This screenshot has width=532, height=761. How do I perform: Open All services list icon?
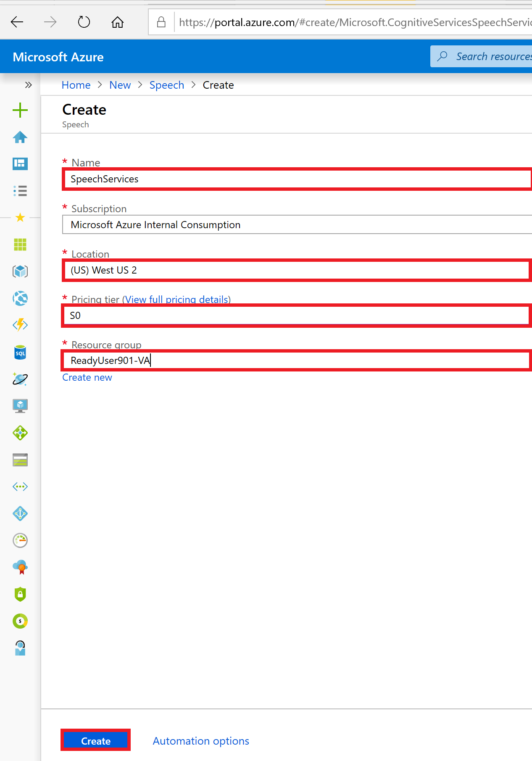tap(20, 191)
